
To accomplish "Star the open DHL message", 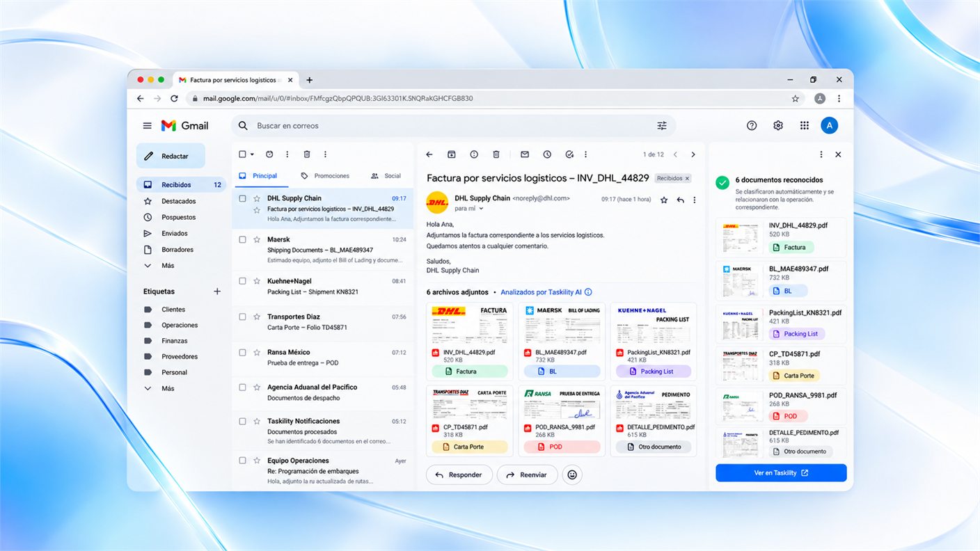I will (664, 200).
